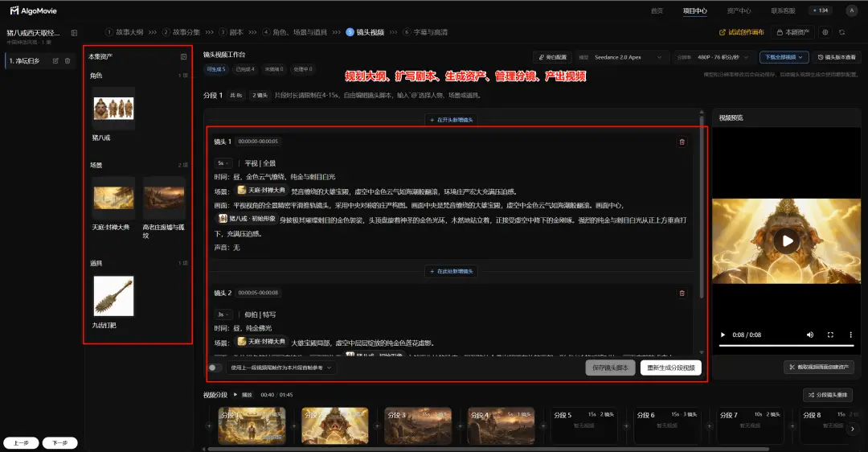Go to step 6 字幕与高清
This screenshot has width=868, height=452.
tap(425, 32)
